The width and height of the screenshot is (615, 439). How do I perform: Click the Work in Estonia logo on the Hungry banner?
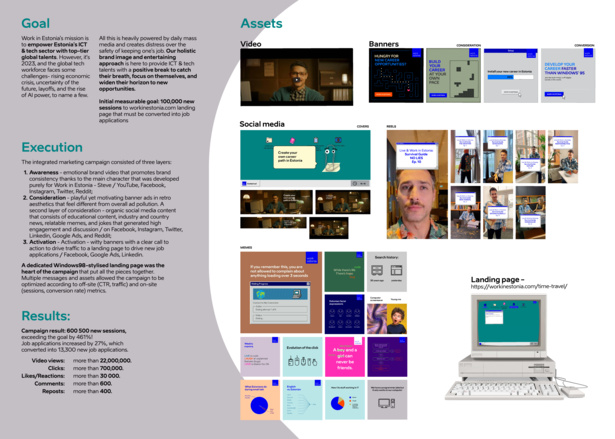(x=416, y=53)
